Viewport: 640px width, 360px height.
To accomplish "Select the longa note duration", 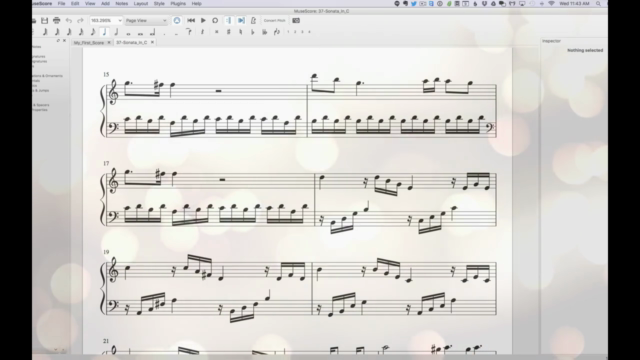I will point(152,32).
